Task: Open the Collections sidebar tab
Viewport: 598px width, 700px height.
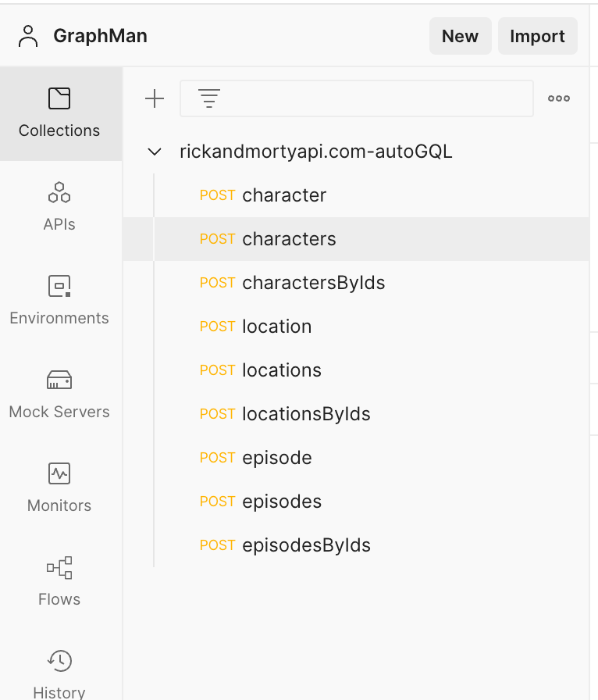Action: point(59,113)
